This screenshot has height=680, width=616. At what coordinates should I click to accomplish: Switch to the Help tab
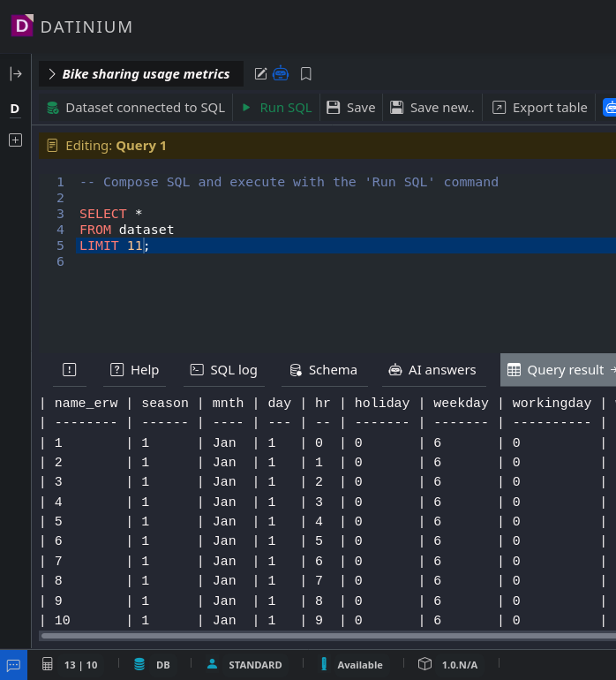pyautogui.click(x=134, y=370)
